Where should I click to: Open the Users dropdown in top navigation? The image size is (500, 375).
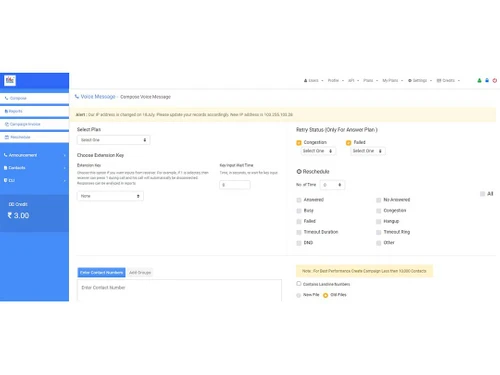coord(313,81)
